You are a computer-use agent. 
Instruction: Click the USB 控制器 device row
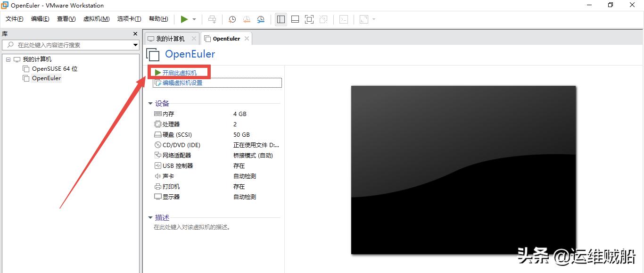(216, 166)
